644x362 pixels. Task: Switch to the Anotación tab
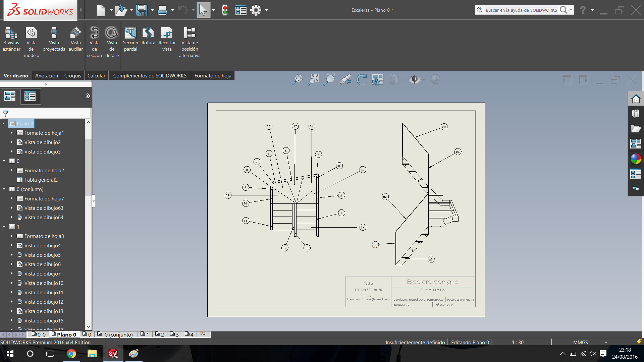[46, 76]
